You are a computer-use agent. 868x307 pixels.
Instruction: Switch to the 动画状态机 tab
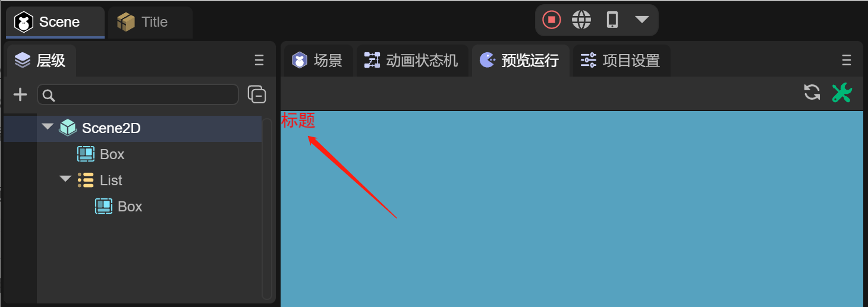[411, 61]
